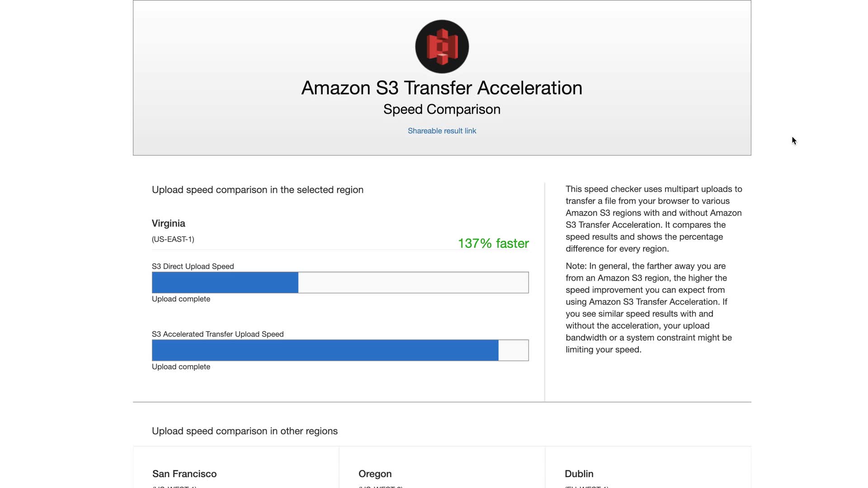This screenshot has width=868, height=488.
Task: Click the speed checker description paragraph
Action: (x=653, y=219)
